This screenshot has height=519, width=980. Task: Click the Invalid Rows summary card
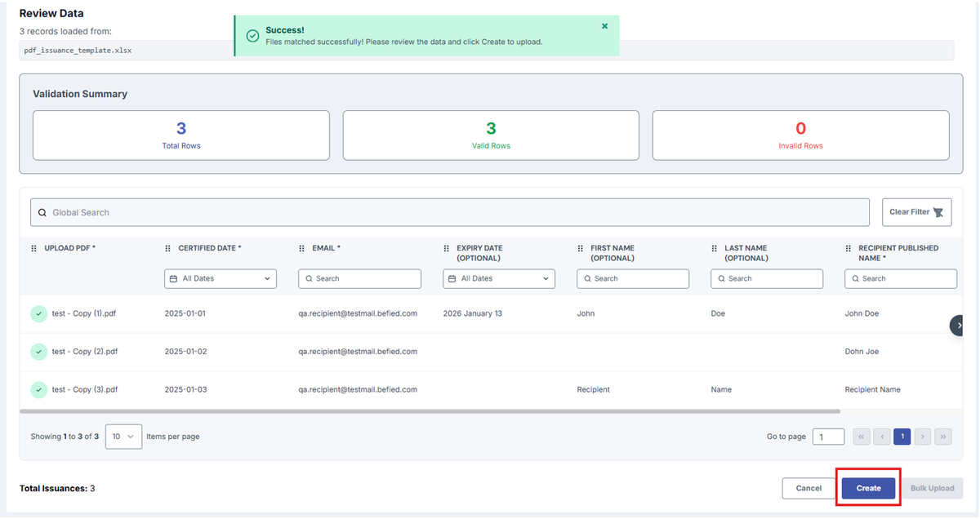800,135
